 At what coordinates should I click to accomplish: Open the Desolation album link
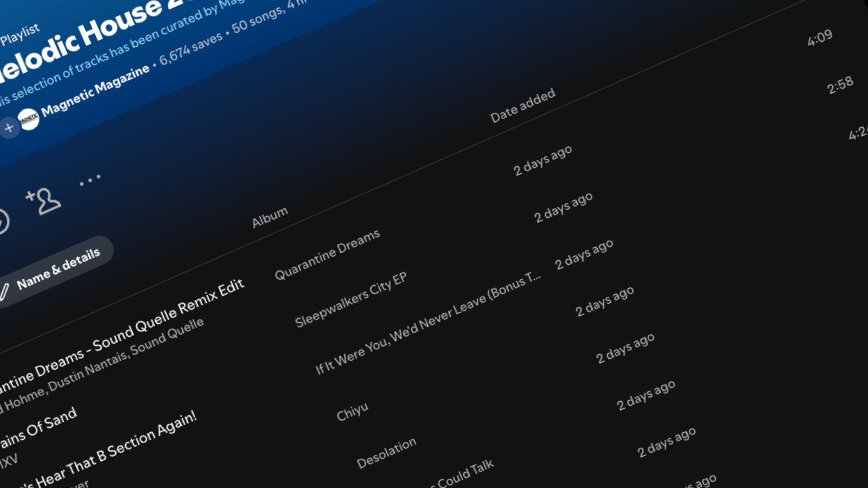pos(386,453)
